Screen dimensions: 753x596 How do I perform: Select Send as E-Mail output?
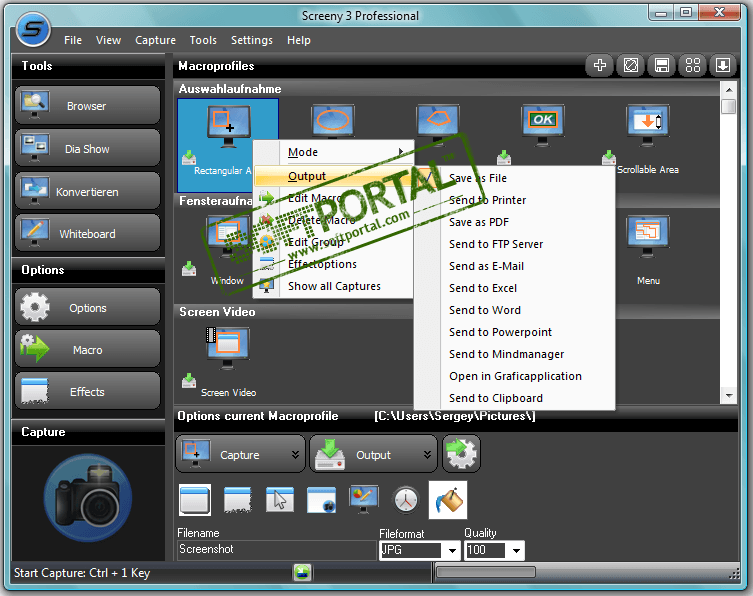pyautogui.click(x=514, y=267)
